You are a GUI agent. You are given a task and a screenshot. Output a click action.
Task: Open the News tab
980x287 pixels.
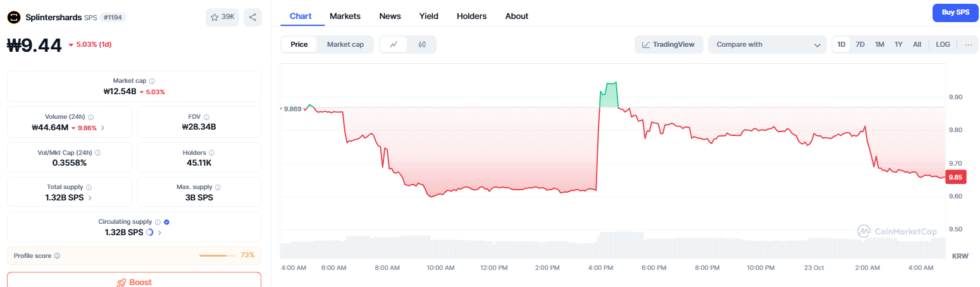pos(390,16)
